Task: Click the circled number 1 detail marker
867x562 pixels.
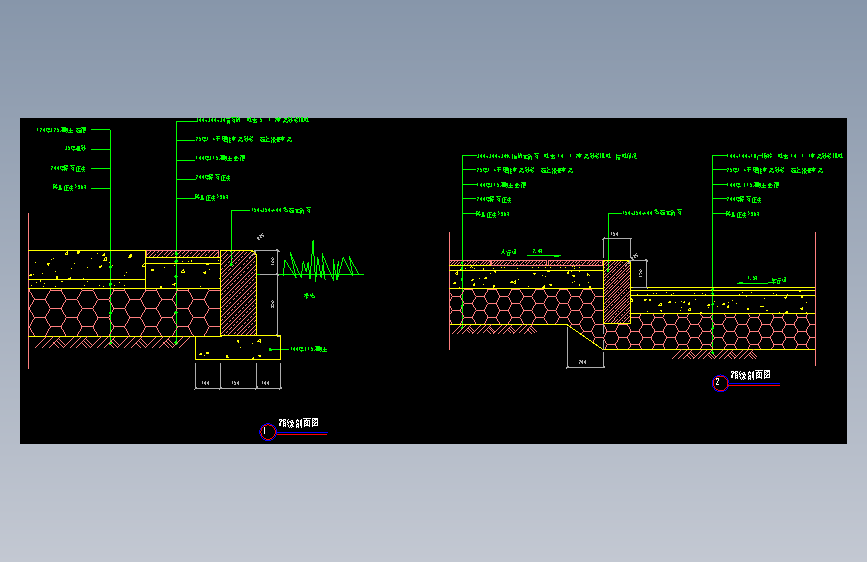Action: click(268, 431)
